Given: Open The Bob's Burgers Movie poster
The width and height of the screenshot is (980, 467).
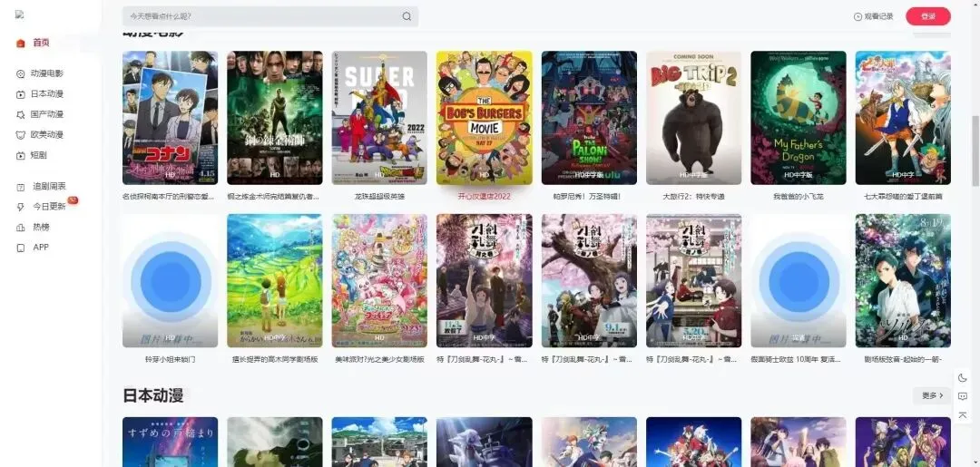Looking at the screenshot, I should coord(485,118).
